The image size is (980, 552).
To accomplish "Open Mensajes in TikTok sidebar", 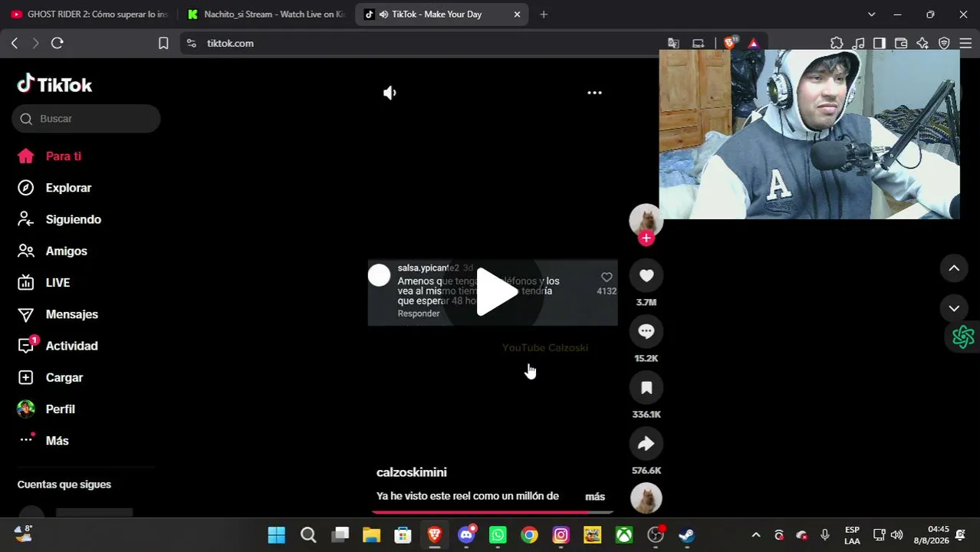I will pos(71,314).
